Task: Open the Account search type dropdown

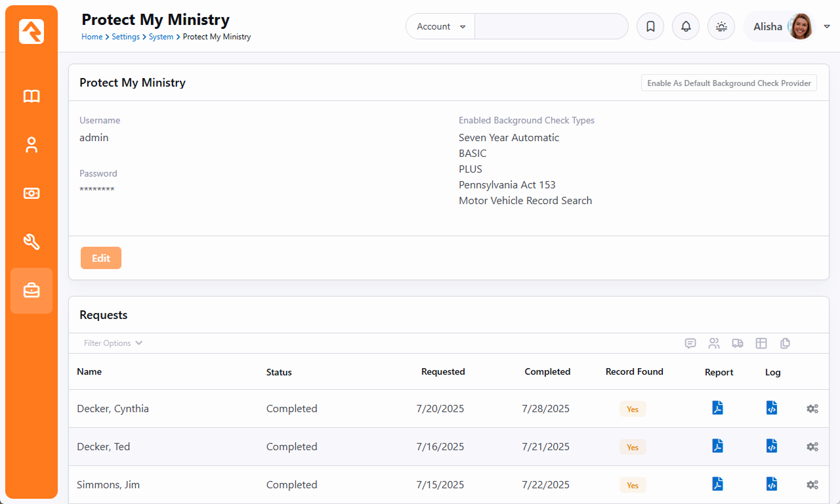Action: point(441,27)
